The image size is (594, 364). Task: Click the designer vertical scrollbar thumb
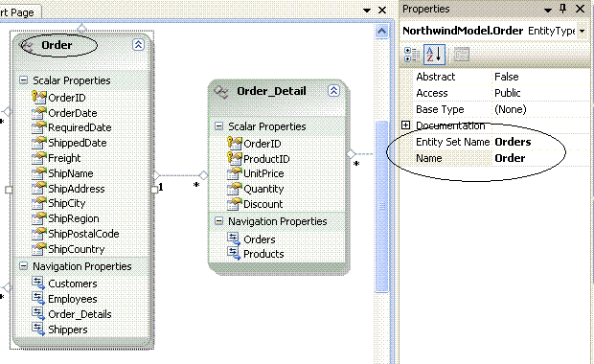pos(382,207)
